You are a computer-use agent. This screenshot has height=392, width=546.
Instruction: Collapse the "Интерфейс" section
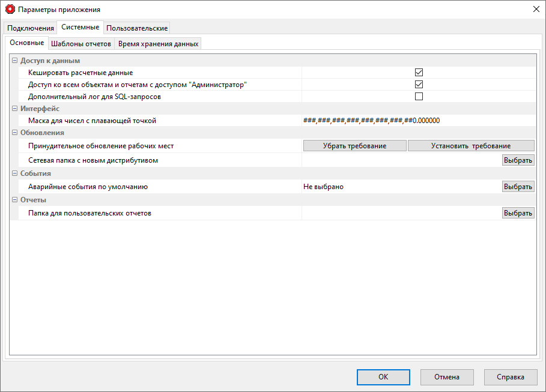click(x=15, y=109)
